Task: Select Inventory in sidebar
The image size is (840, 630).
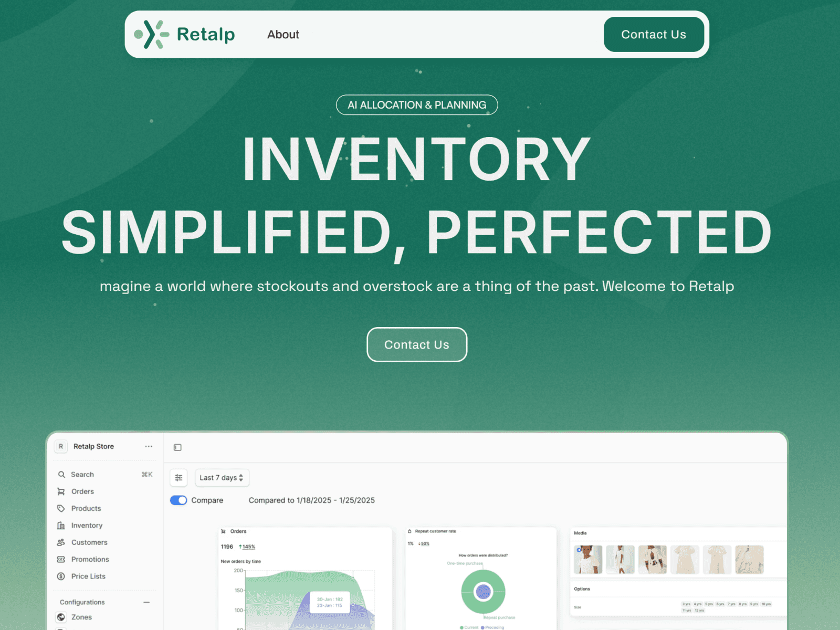Action: click(87, 526)
